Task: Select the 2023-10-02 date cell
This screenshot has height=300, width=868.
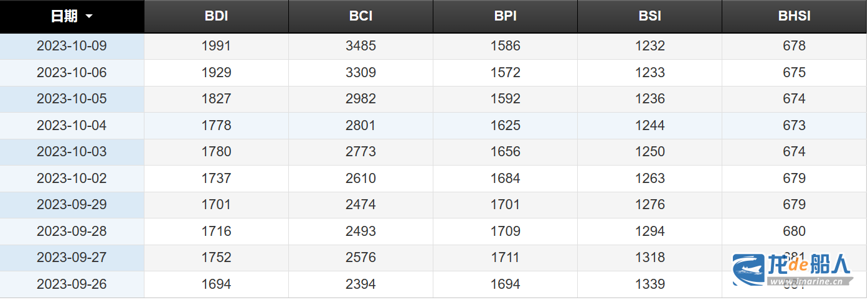Action: click(72, 179)
